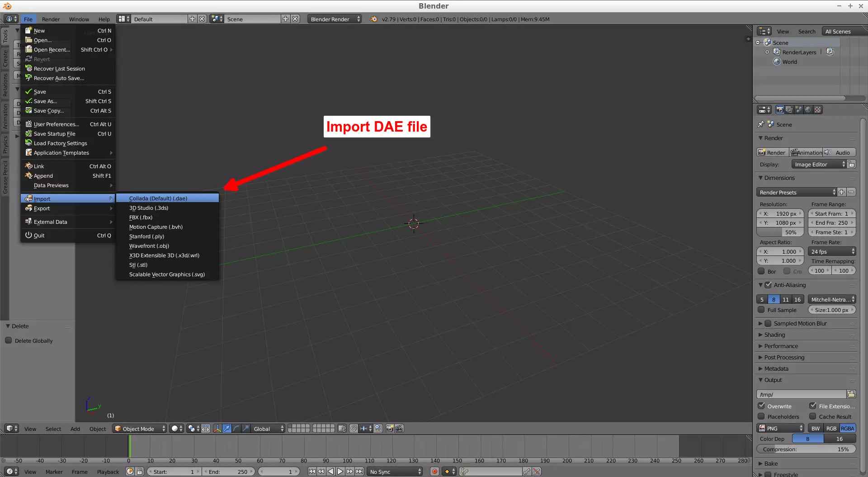Screen dimensions: 868x477
Task: Click the play animation button
Action: click(340, 472)
